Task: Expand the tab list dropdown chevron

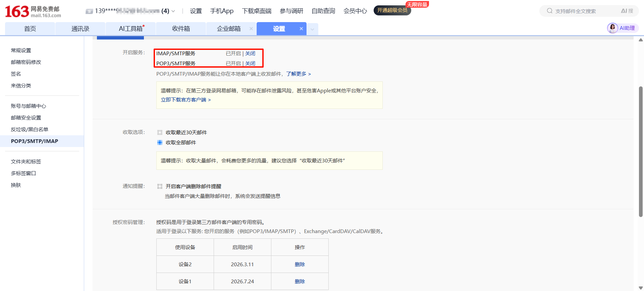Action: pos(312,29)
